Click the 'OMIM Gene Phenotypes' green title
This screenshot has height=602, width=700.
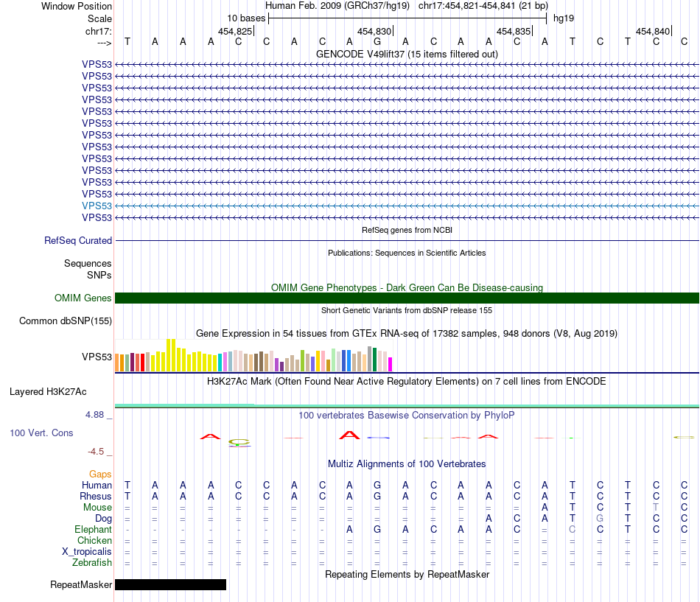click(x=407, y=287)
